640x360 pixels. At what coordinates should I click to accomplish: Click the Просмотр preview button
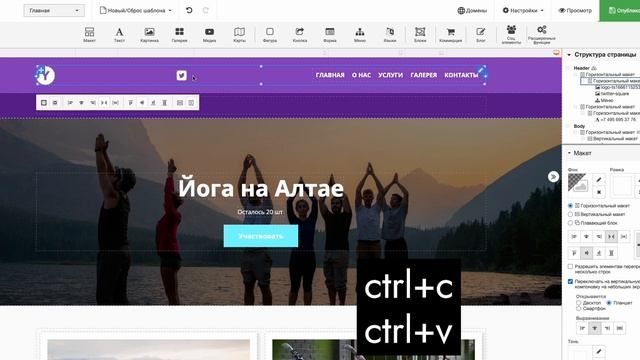tap(575, 11)
